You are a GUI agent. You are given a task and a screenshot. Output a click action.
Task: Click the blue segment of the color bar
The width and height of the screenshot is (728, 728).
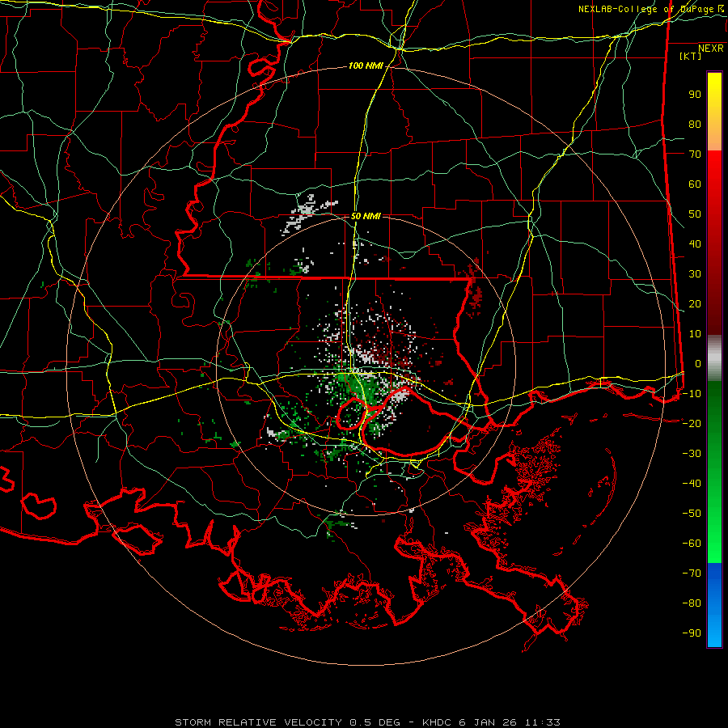click(x=714, y=605)
